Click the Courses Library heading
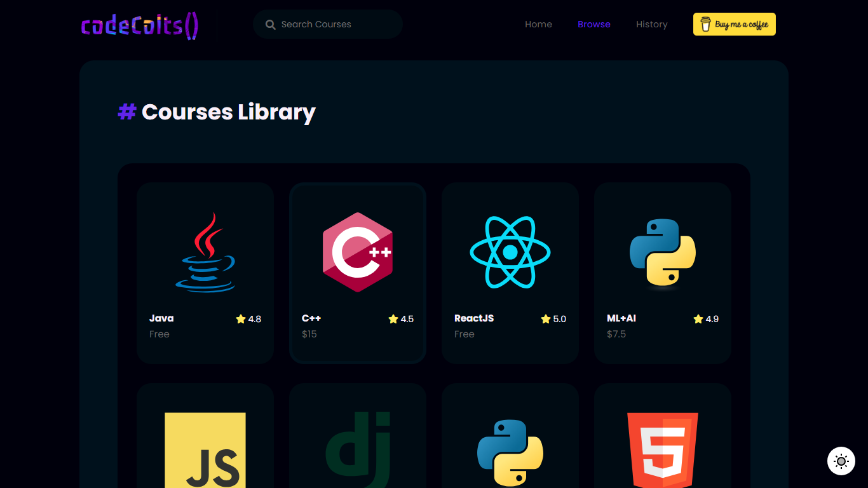Image resolution: width=868 pixels, height=488 pixels. click(x=229, y=112)
